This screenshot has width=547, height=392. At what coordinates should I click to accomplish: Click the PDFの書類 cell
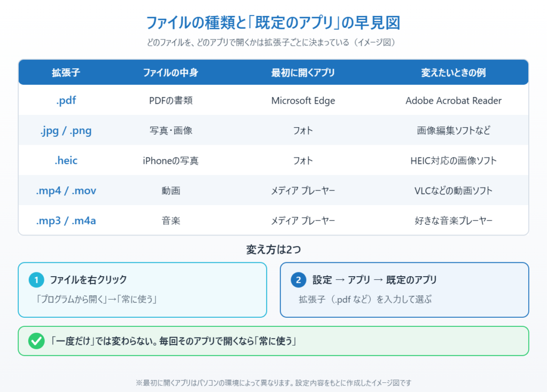tap(170, 100)
